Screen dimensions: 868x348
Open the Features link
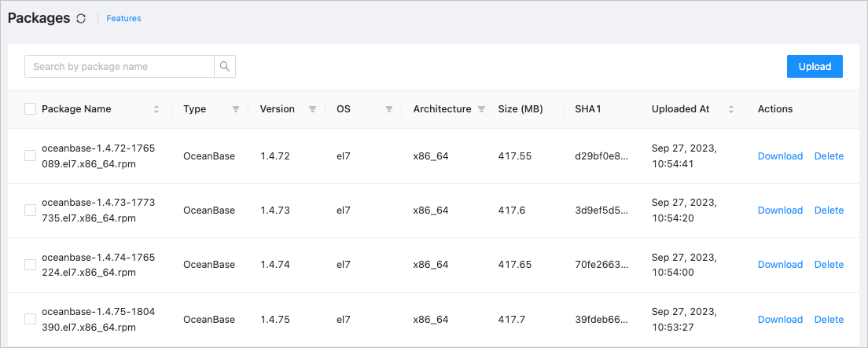[123, 18]
